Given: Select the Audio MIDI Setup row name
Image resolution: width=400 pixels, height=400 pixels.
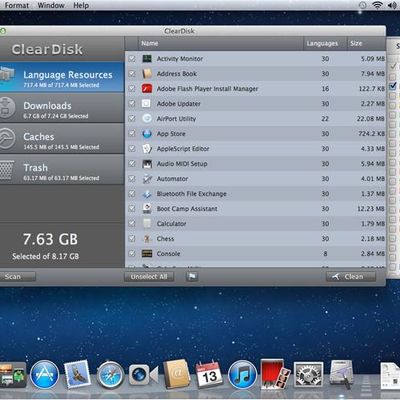Looking at the screenshot, I should (182, 164).
